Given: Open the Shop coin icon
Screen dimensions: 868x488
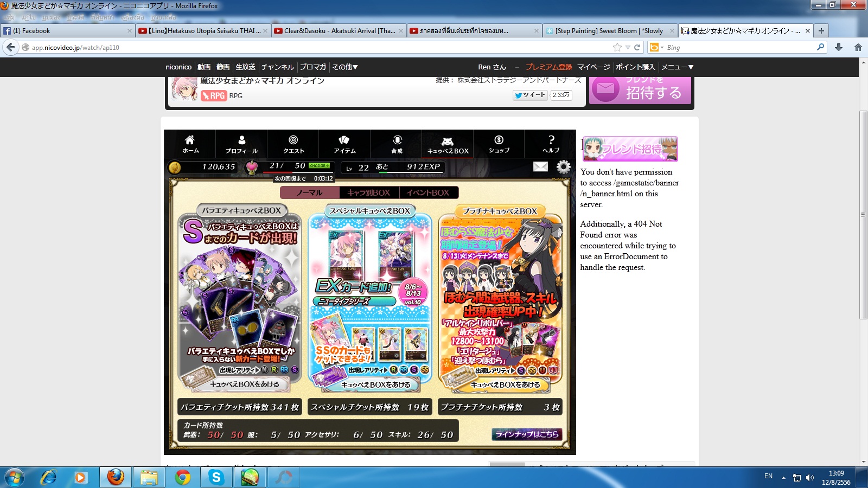Looking at the screenshot, I should [x=499, y=144].
